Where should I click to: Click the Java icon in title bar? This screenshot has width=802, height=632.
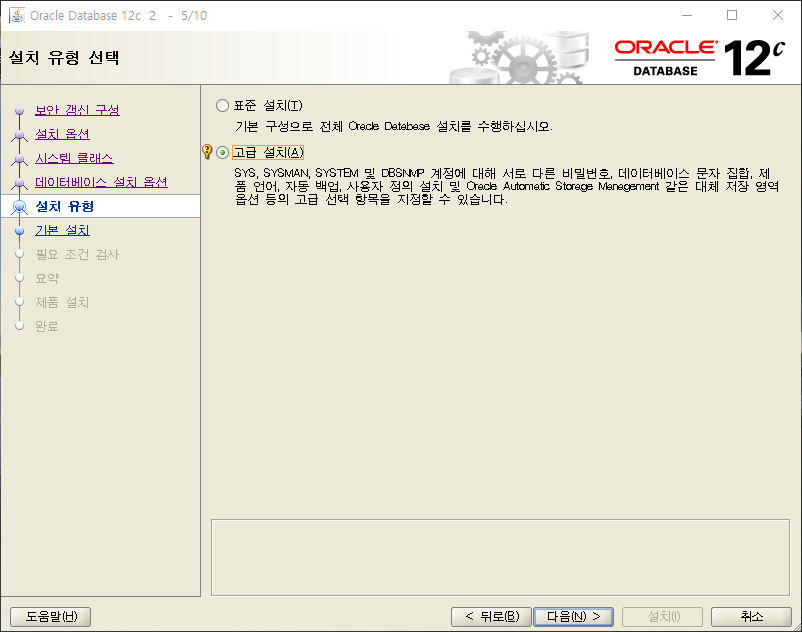tap(16, 15)
